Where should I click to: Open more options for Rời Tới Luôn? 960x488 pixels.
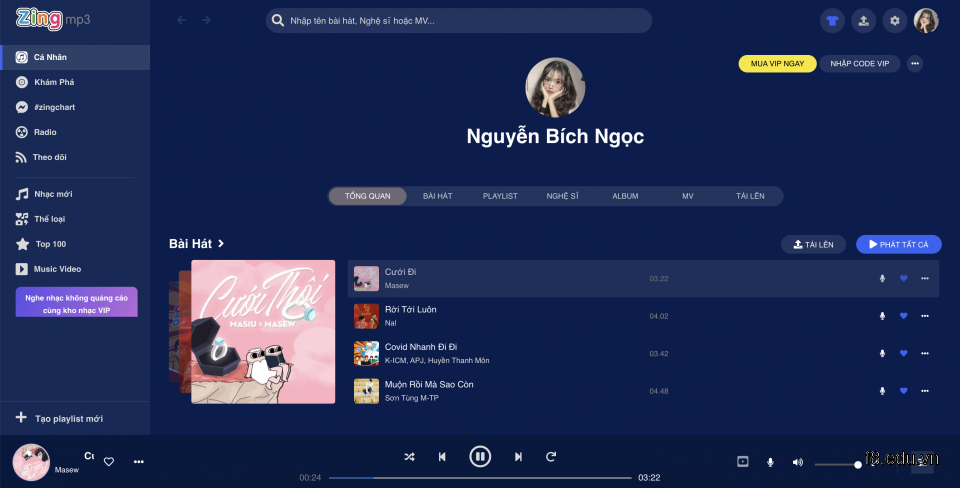point(924,316)
